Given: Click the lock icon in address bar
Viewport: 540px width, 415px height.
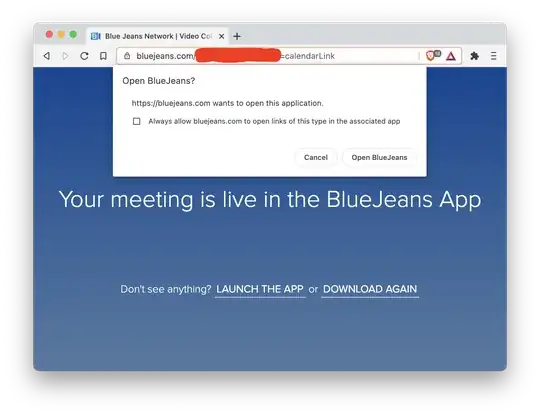Looking at the screenshot, I should point(127,56).
